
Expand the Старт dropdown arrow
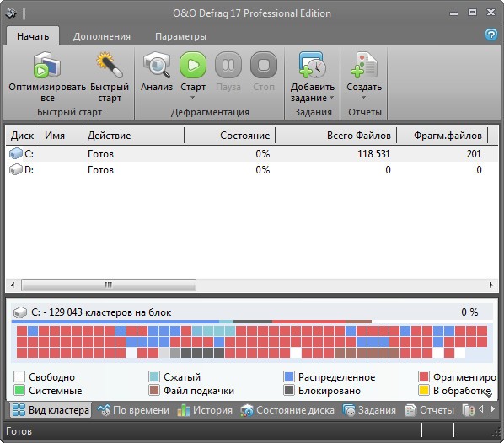click(193, 98)
